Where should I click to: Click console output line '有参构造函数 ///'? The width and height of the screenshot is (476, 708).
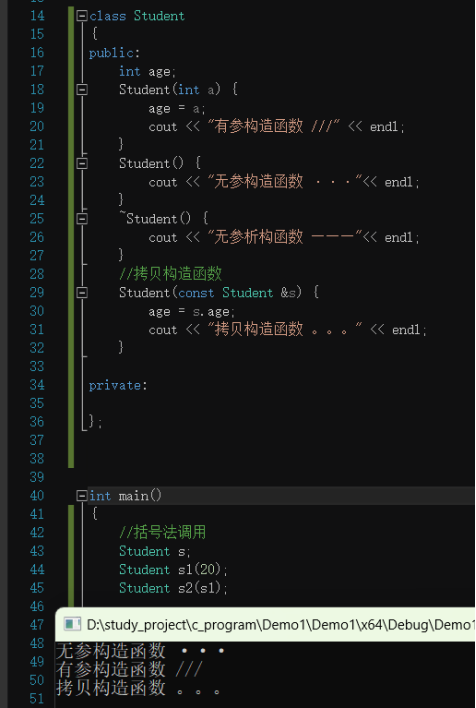[130, 669]
